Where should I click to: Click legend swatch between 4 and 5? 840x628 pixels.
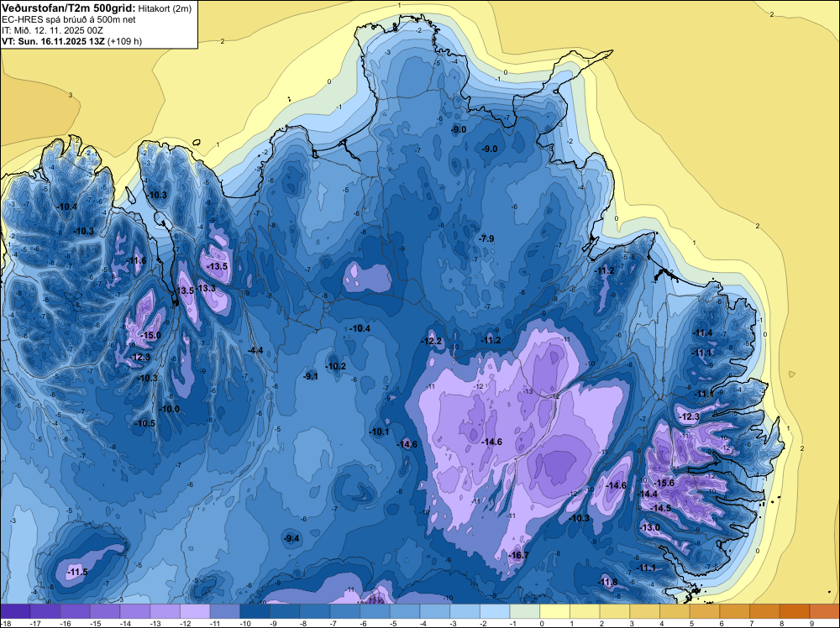675,611
